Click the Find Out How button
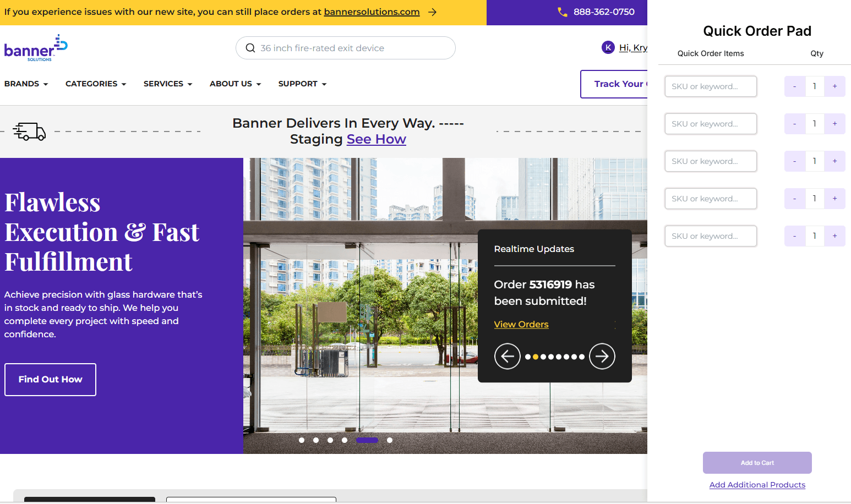Image resolution: width=851 pixels, height=504 pixels. [x=50, y=379]
